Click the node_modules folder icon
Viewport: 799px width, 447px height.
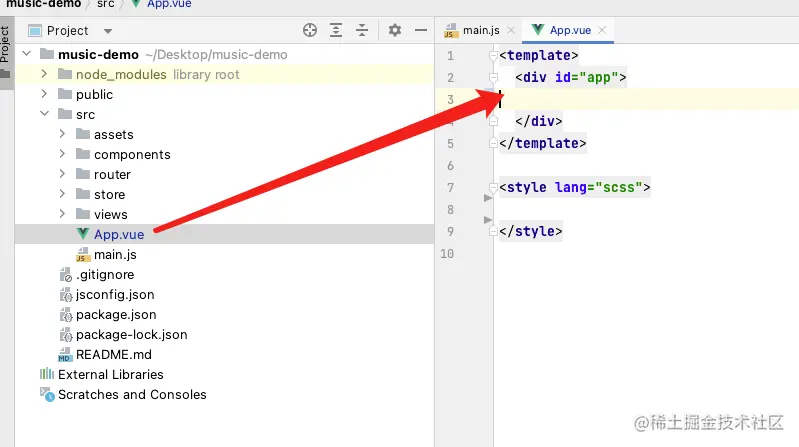[65, 74]
